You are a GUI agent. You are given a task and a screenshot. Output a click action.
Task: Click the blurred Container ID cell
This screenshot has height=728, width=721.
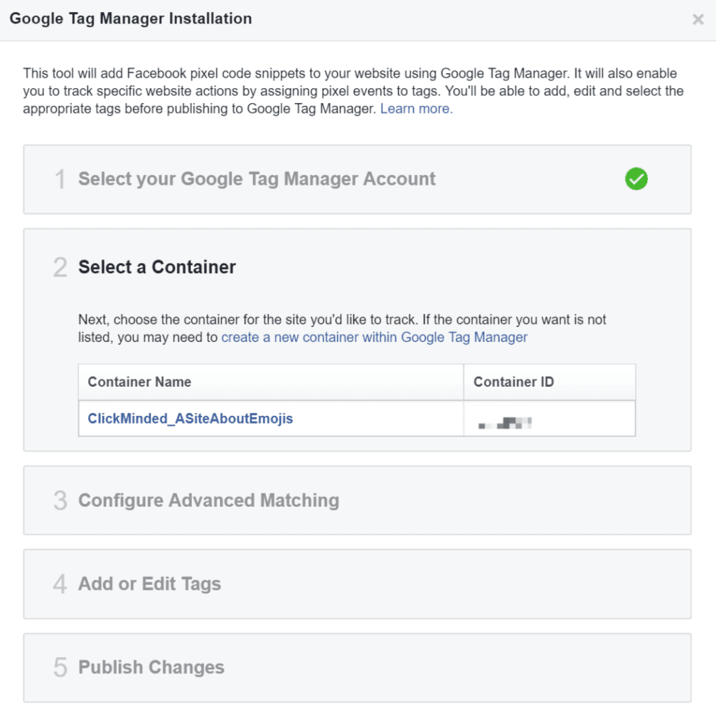(x=549, y=419)
